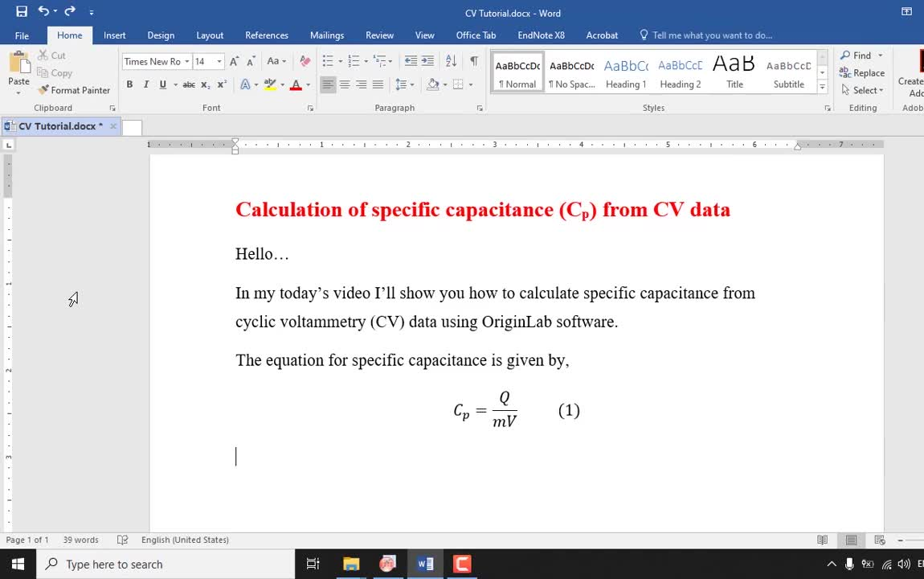Open the font name dropdown
Viewport: 924px width, 579px height.
pos(186,61)
